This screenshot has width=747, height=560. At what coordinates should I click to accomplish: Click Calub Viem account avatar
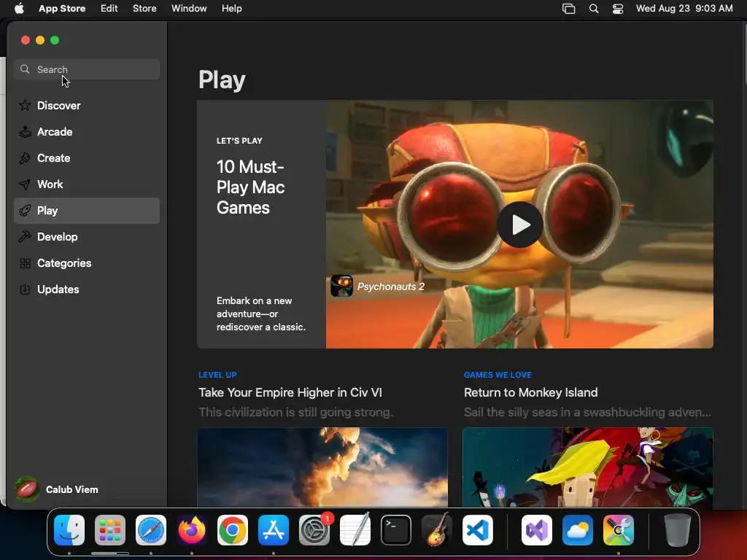tap(27, 489)
